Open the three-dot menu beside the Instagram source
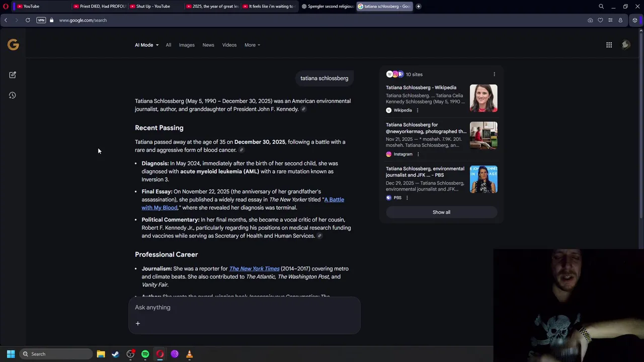This screenshot has height=362, width=644. click(418, 154)
